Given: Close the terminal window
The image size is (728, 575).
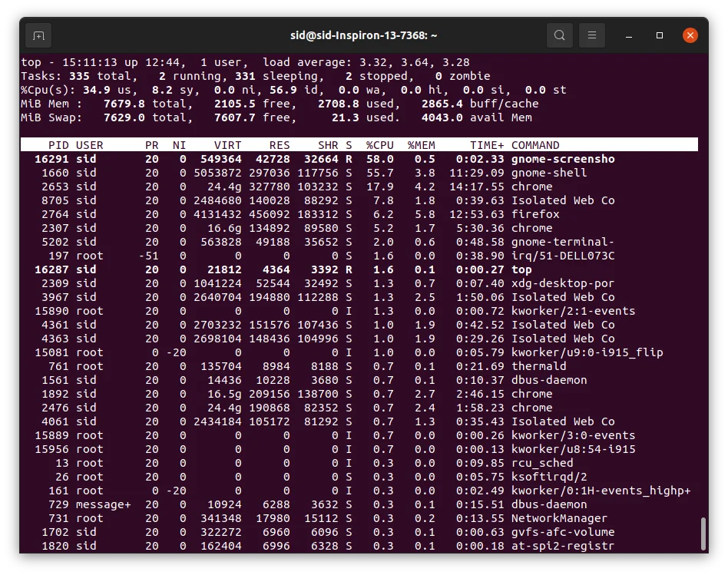Looking at the screenshot, I should tap(690, 35).
